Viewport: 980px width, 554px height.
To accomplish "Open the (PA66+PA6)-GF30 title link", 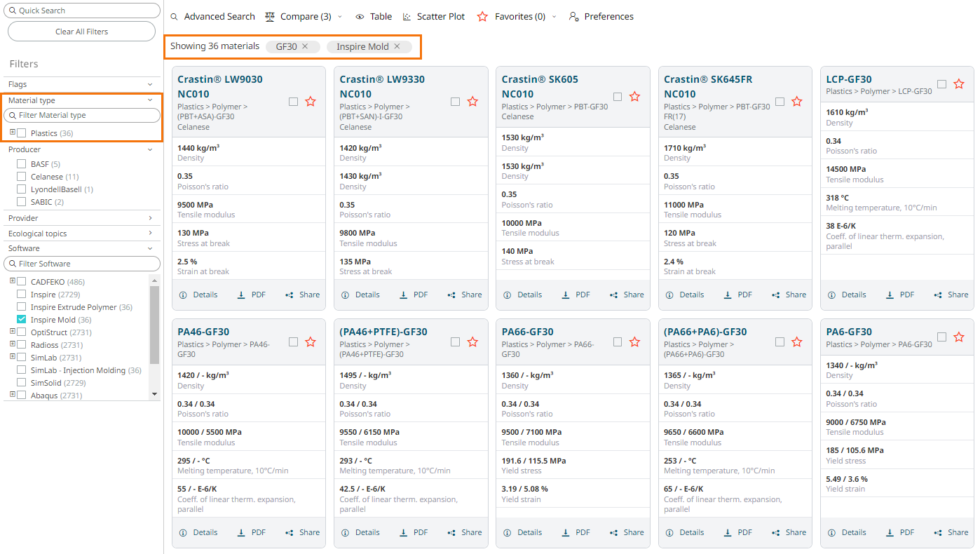I will (705, 332).
